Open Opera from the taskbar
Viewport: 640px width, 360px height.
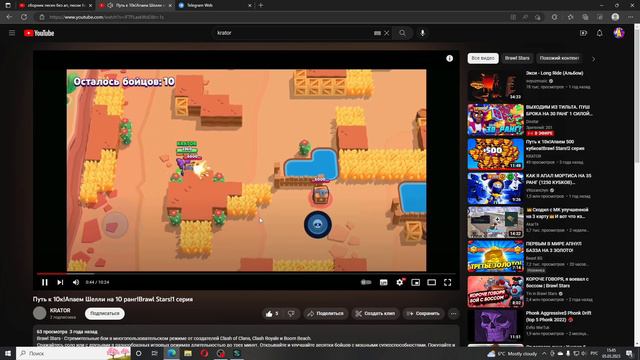tap(204, 353)
